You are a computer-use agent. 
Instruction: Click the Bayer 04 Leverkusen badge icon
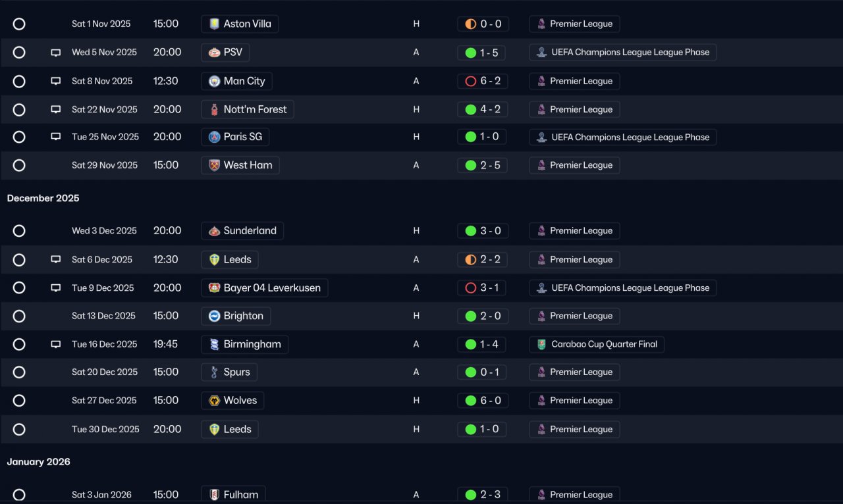(214, 288)
